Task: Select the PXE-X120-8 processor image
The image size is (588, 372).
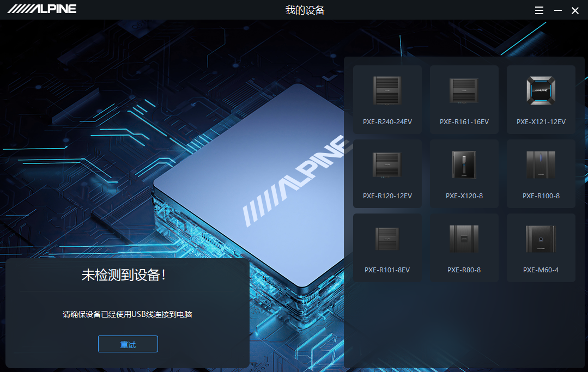Action: click(464, 164)
